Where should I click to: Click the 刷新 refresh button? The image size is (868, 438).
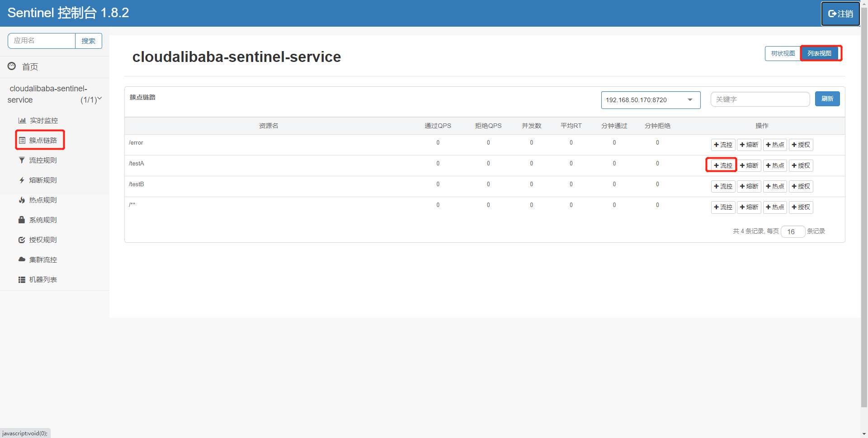point(827,99)
